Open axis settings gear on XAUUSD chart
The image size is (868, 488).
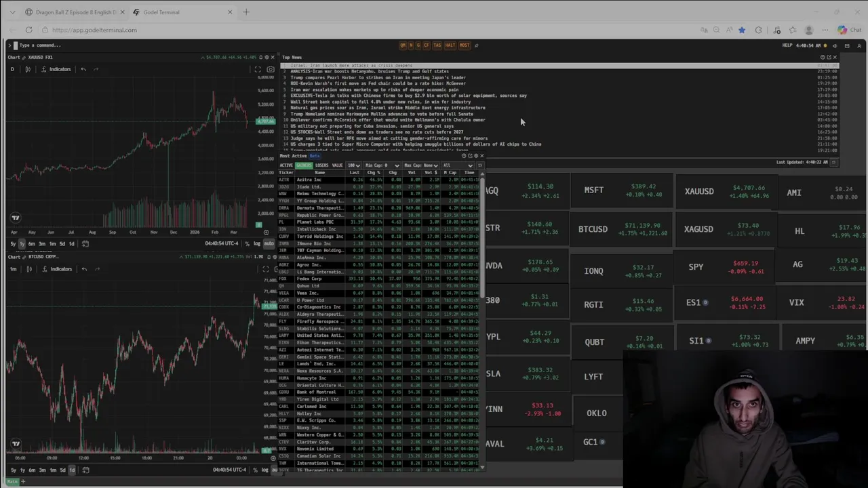[x=267, y=232]
